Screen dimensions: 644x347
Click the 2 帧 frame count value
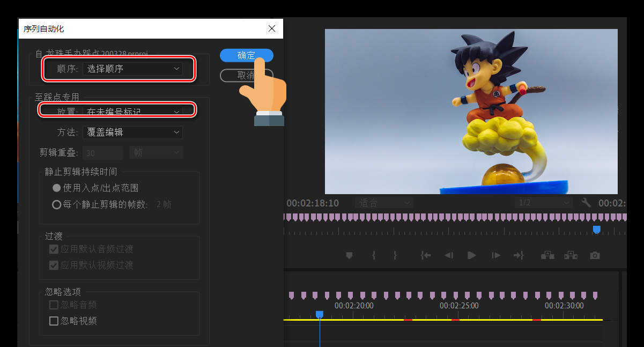164,204
